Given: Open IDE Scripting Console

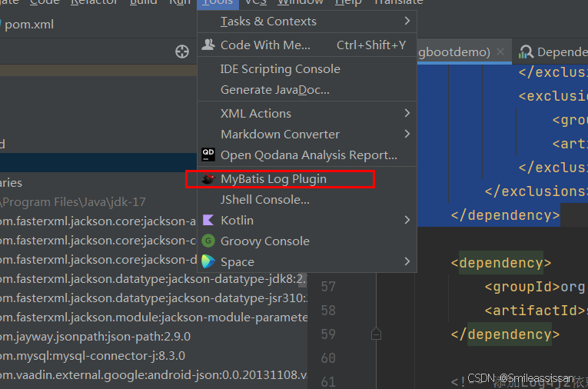Looking at the screenshot, I should tap(307, 69).
